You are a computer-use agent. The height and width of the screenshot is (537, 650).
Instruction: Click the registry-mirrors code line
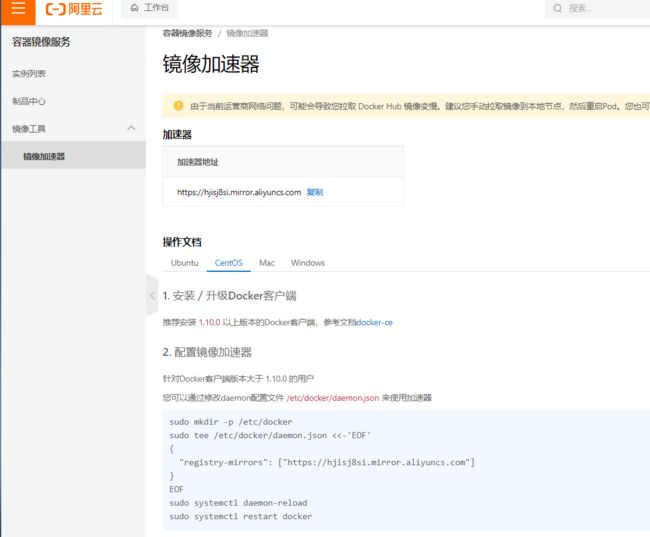point(327,462)
